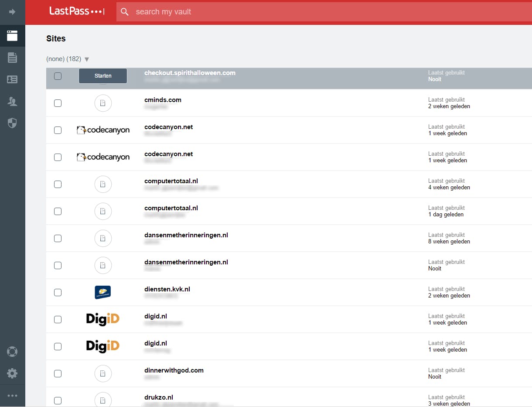Click the LastPass logo
Viewport: 532px width, 407px height.
pyautogui.click(x=77, y=11)
